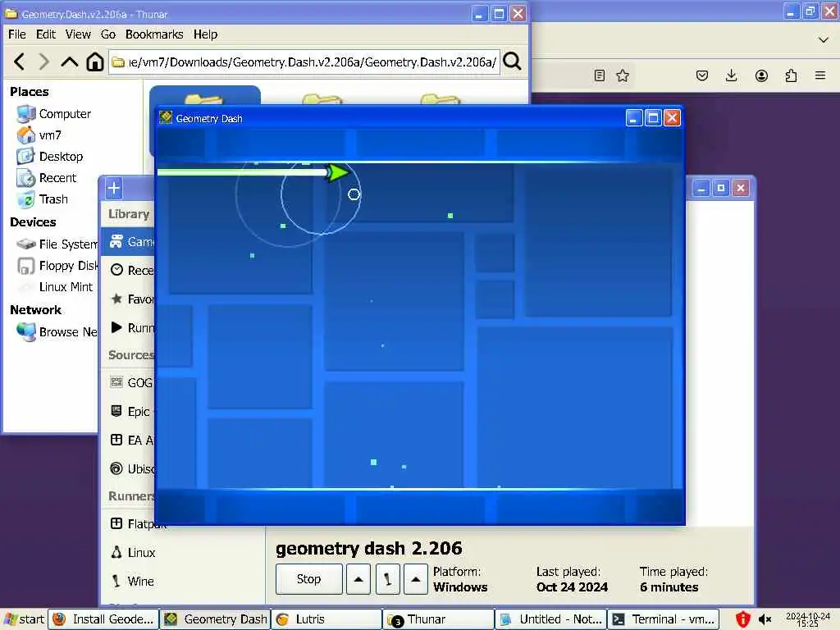Open the start menu
840x630 pixels.
[24, 619]
